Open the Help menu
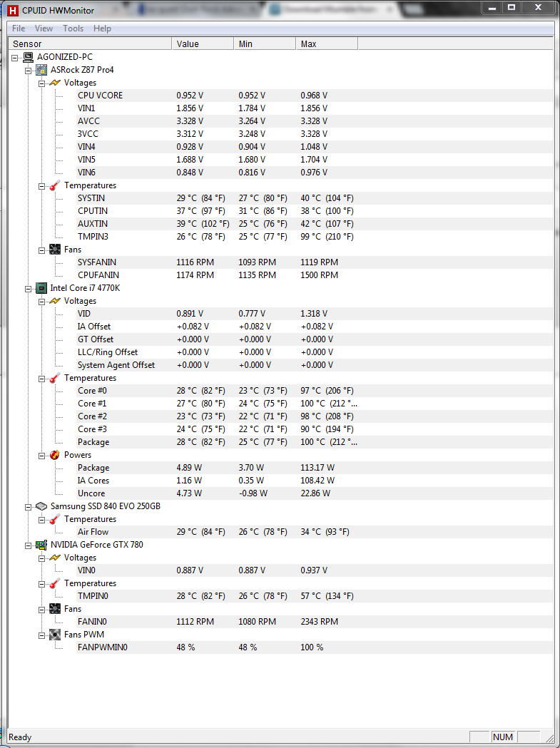Viewport: 560px width, 748px height. 102,28
